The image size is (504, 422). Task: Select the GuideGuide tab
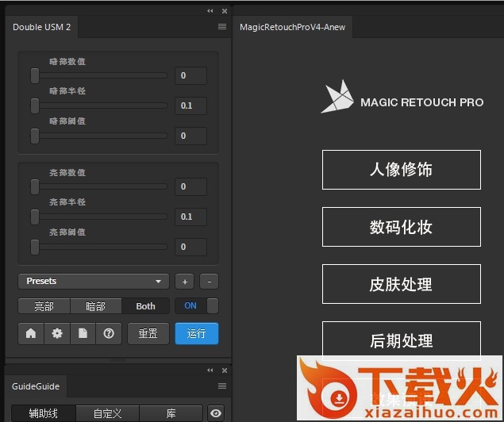click(x=36, y=386)
